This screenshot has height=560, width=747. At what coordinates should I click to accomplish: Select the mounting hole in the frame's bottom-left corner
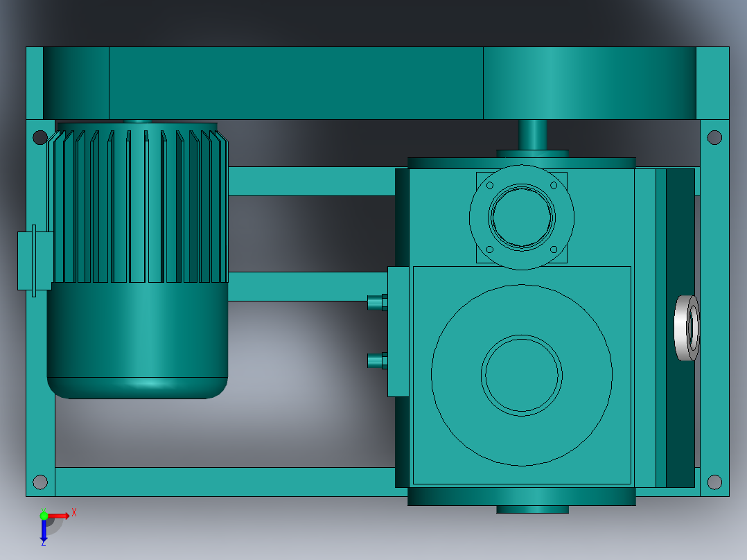[x=40, y=482]
